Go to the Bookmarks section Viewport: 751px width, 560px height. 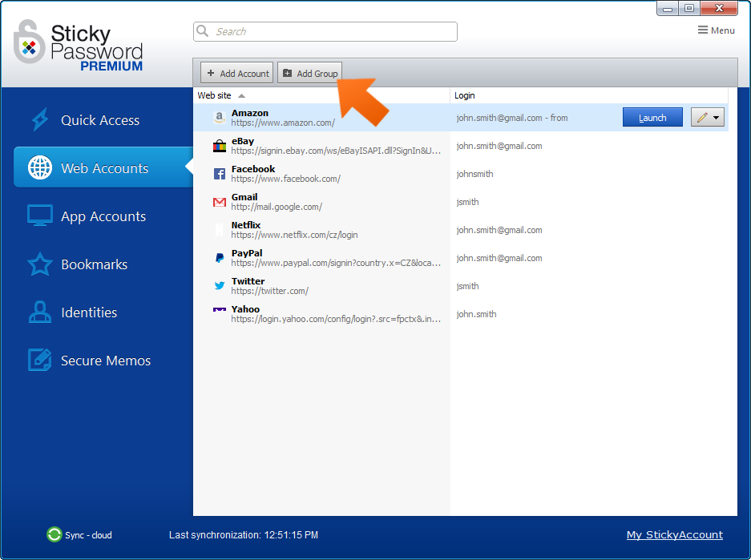(95, 264)
